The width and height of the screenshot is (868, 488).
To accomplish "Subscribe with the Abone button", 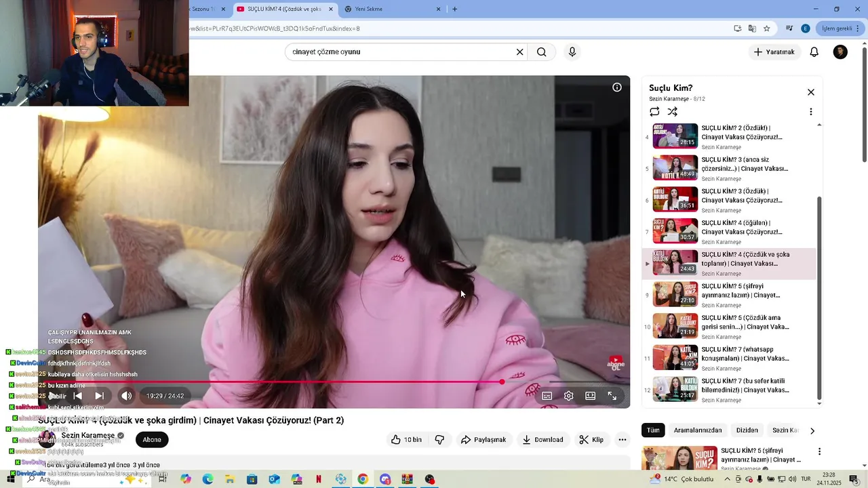I will click(152, 440).
